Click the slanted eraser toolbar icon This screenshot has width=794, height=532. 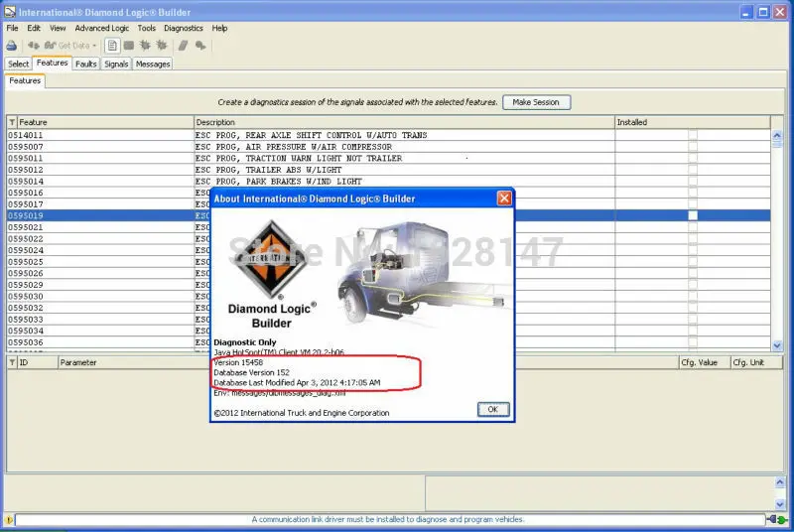(x=183, y=46)
